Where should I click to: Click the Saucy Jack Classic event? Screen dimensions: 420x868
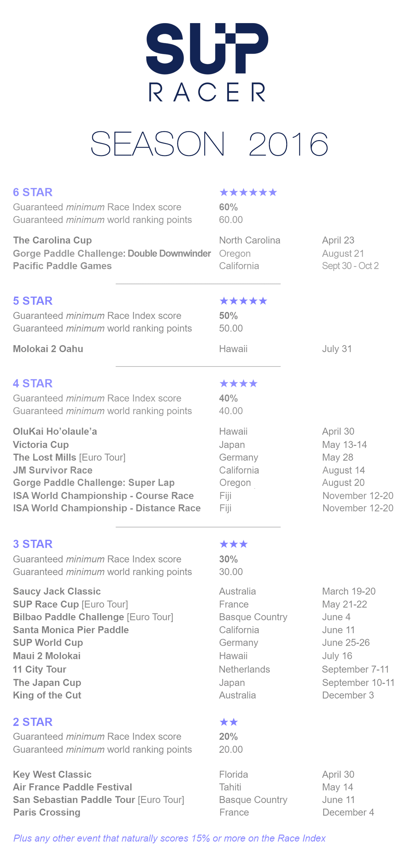pos(57,591)
